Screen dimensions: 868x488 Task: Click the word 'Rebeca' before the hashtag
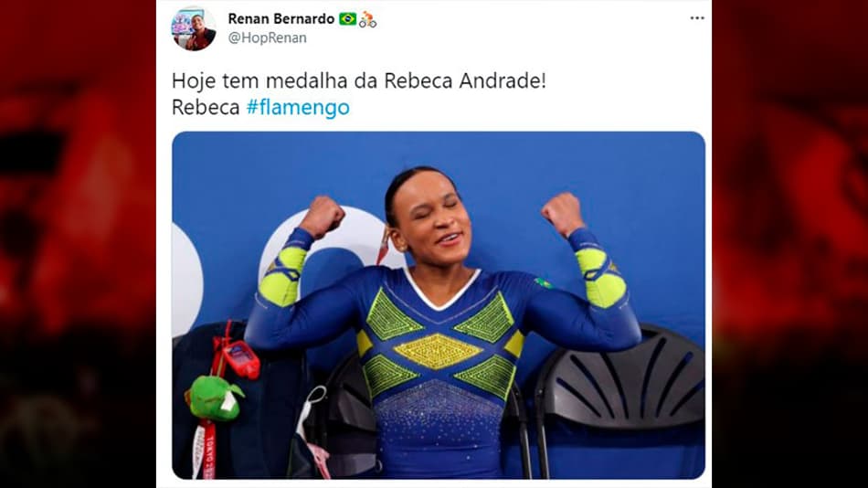click(x=206, y=107)
